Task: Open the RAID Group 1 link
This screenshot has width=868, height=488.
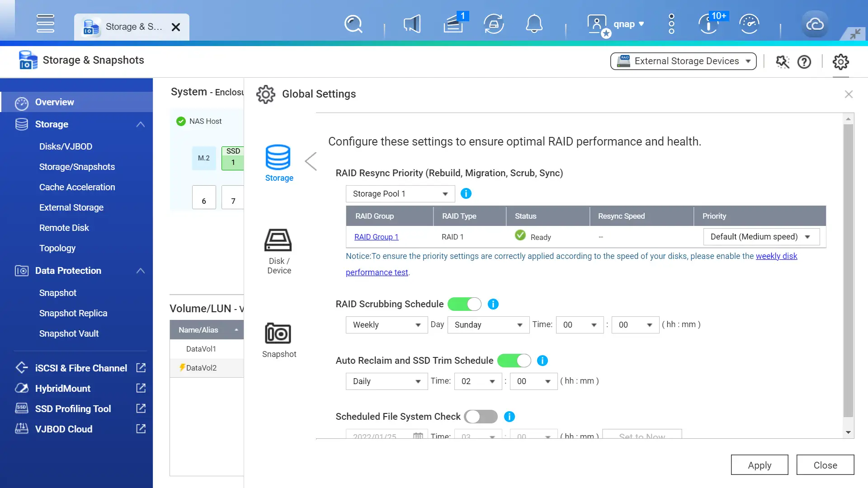Action: click(x=376, y=236)
